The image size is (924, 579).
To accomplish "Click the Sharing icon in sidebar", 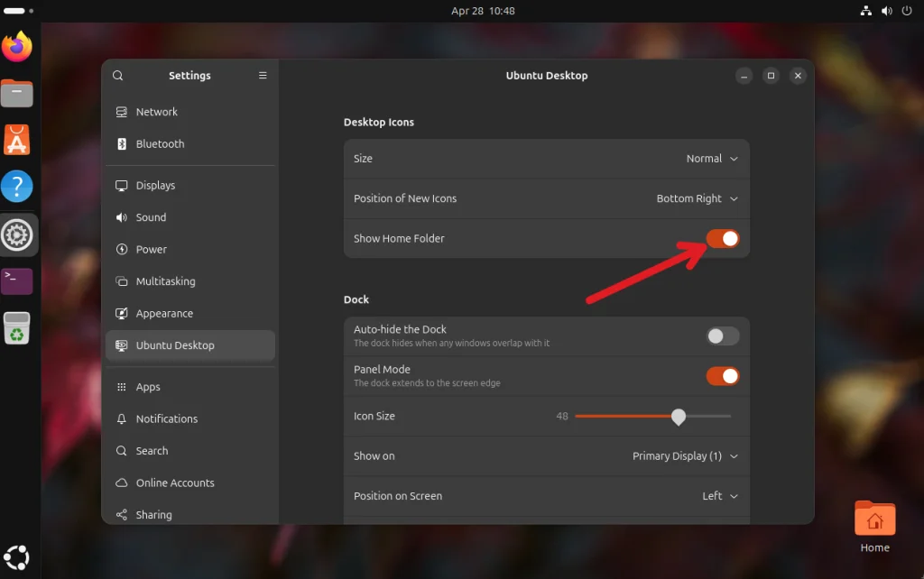I will tap(122, 515).
